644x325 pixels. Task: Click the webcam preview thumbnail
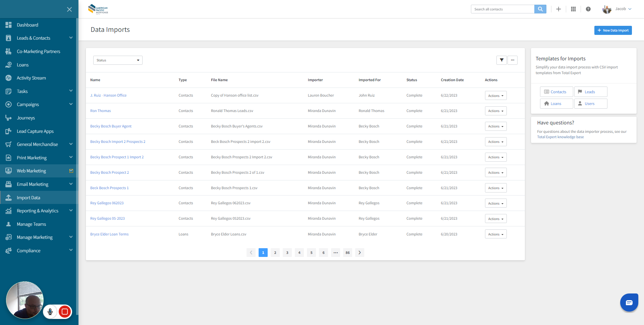tap(25, 300)
